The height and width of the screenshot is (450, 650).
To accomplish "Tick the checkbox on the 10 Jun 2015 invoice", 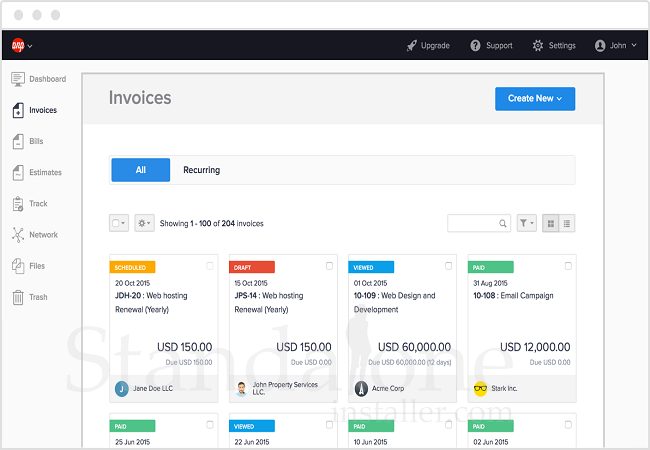I will coord(449,425).
